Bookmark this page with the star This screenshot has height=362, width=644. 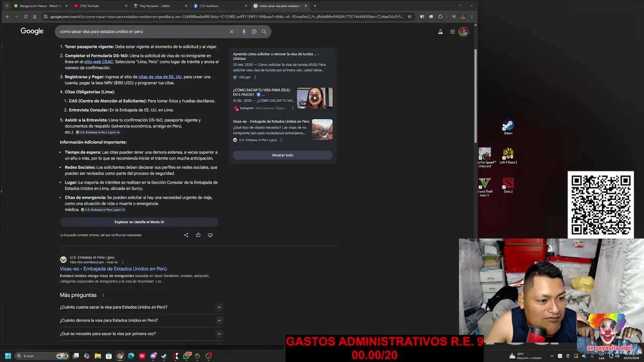click(x=410, y=17)
